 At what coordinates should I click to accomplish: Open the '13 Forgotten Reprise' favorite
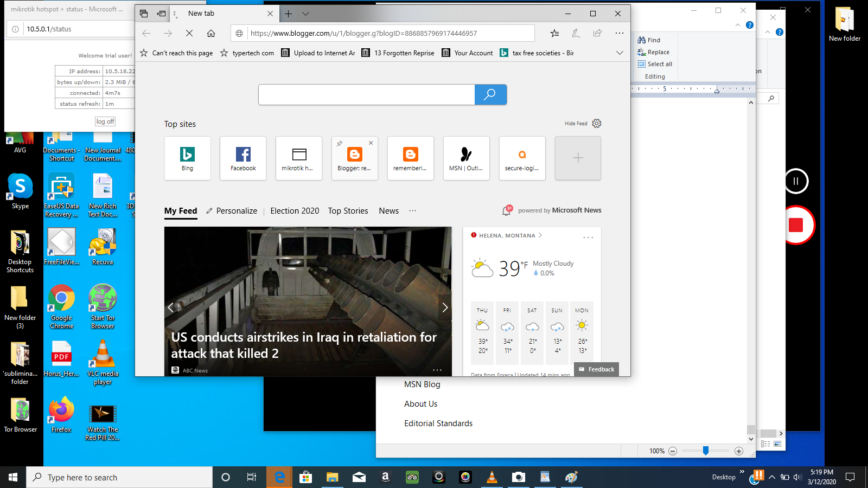[x=398, y=53]
